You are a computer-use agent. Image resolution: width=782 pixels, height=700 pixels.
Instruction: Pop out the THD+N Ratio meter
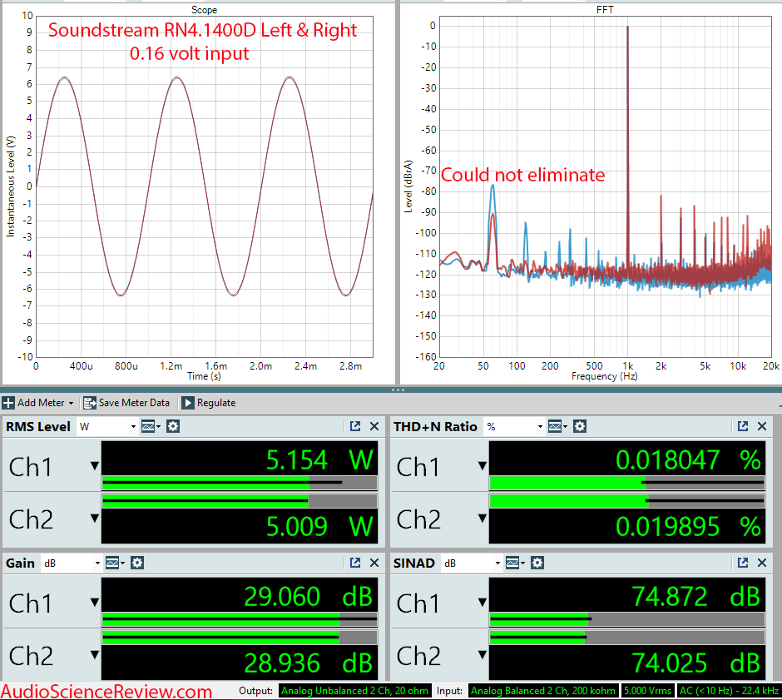tap(743, 426)
